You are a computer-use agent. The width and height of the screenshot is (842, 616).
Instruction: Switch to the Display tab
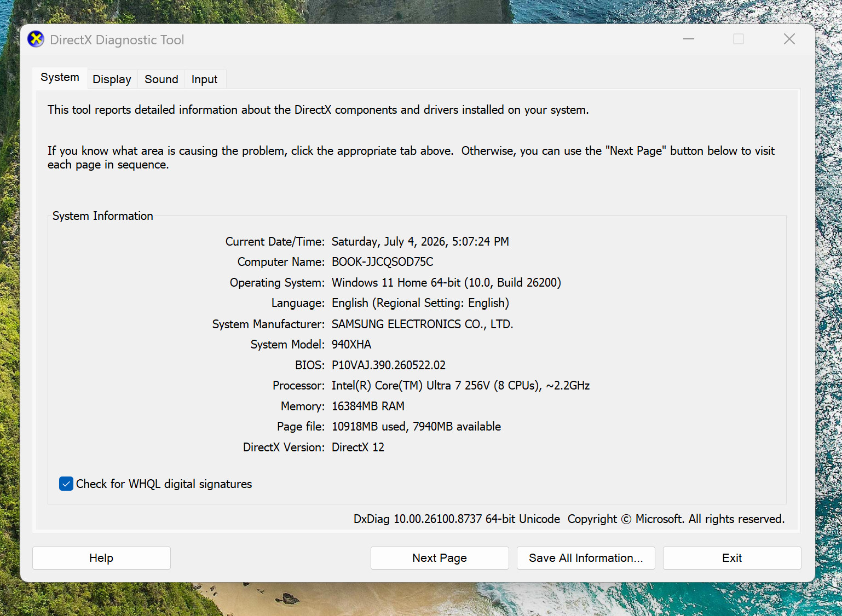pos(112,79)
